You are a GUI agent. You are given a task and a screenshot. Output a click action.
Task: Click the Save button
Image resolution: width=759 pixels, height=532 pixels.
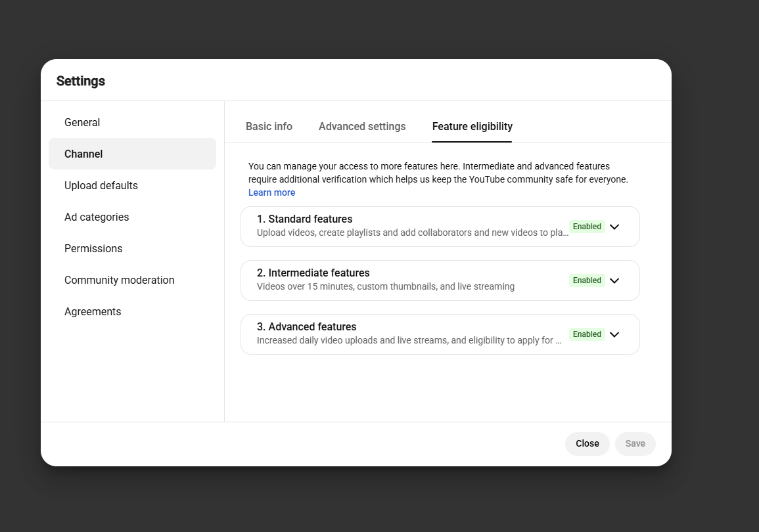tap(635, 443)
